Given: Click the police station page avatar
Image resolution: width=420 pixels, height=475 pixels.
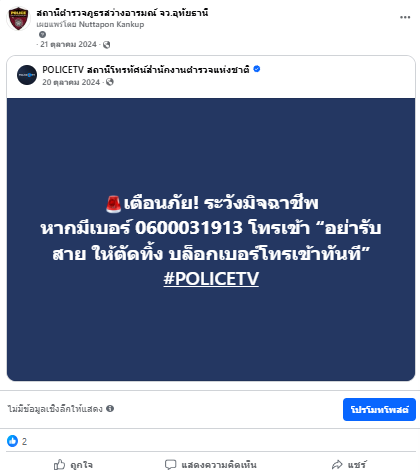Looking at the screenshot, I should [x=18, y=19].
